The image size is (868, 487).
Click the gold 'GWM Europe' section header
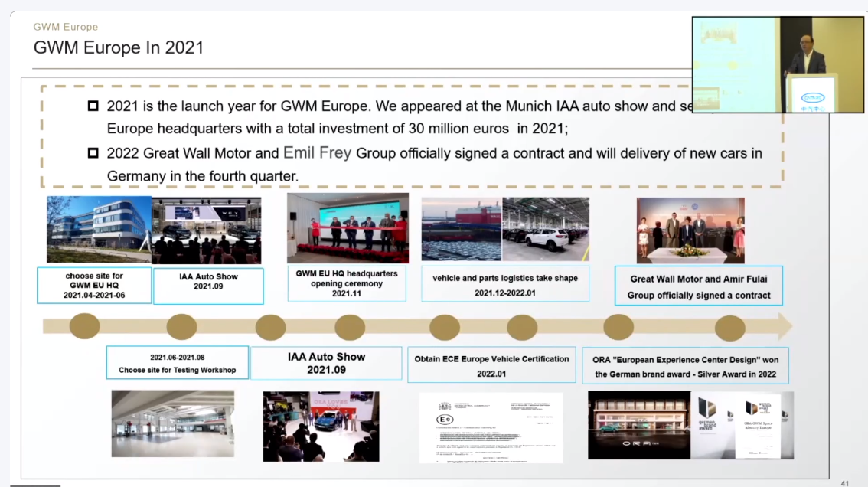pyautogui.click(x=65, y=27)
